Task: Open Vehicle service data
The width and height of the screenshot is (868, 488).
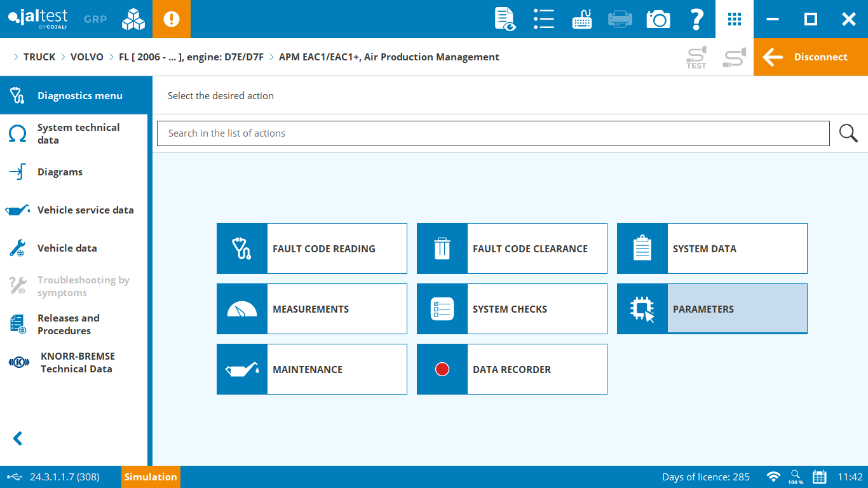Action: [74, 210]
